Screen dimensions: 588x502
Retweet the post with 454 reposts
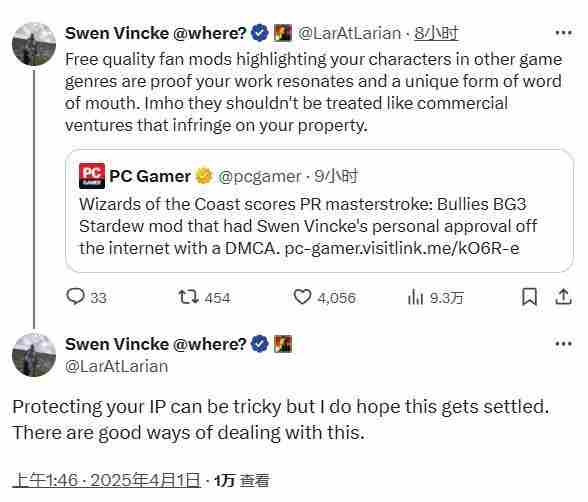[188, 297]
